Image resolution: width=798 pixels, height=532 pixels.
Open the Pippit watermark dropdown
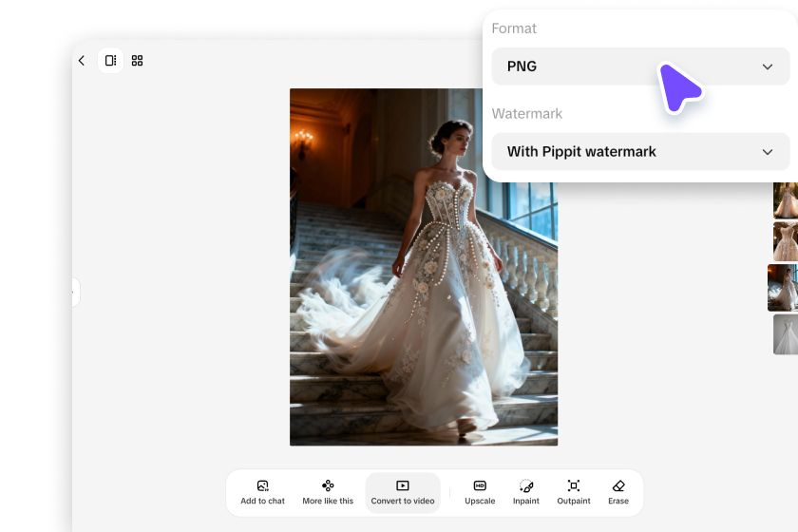(640, 152)
